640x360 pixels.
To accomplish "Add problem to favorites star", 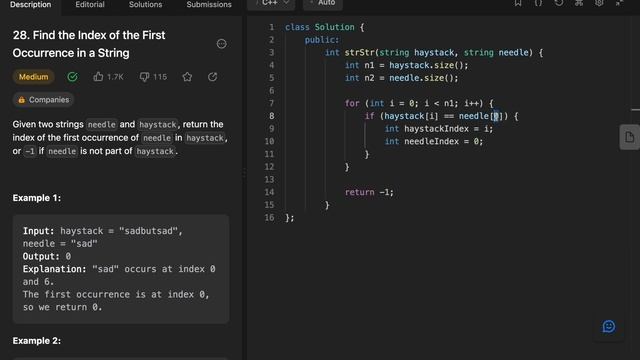I will (187, 77).
